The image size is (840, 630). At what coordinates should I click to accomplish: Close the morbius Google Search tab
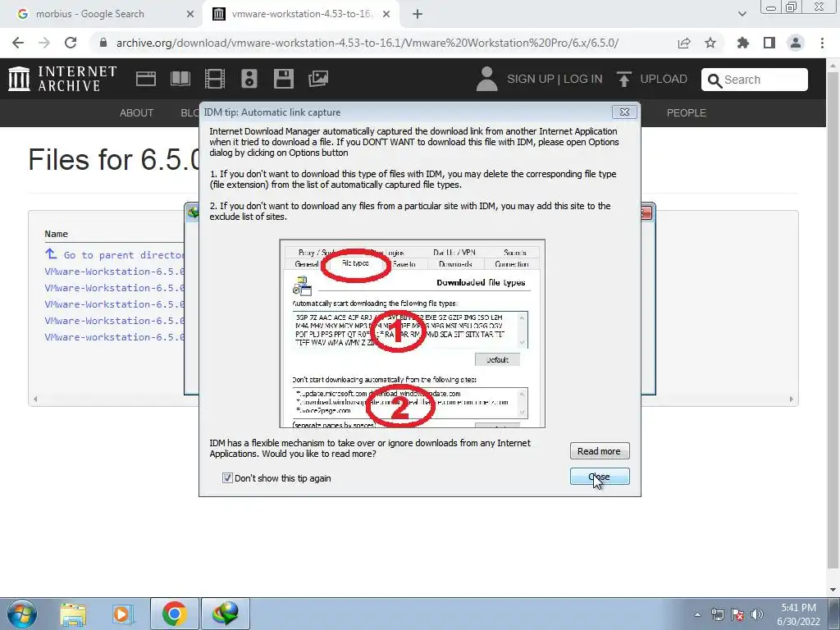pyautogui.click(x=190, y=15)
